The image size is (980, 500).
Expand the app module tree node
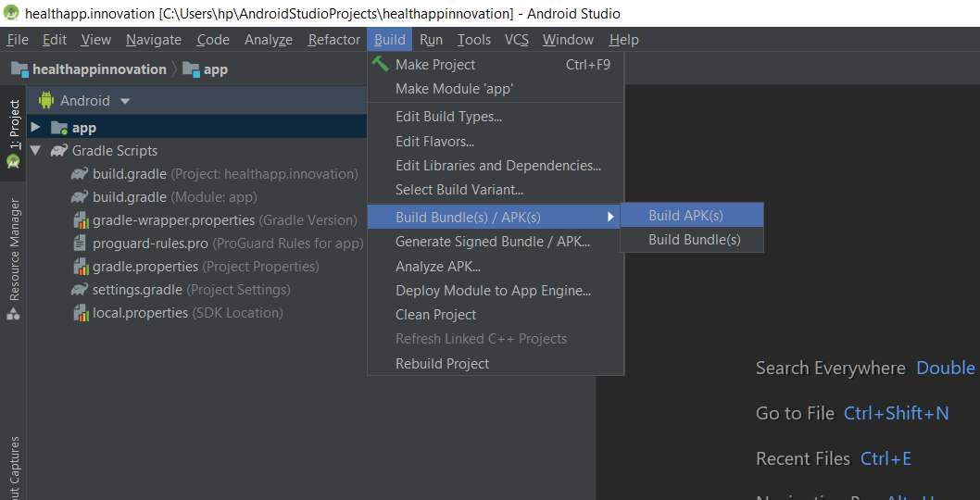[x=35, y=128]
